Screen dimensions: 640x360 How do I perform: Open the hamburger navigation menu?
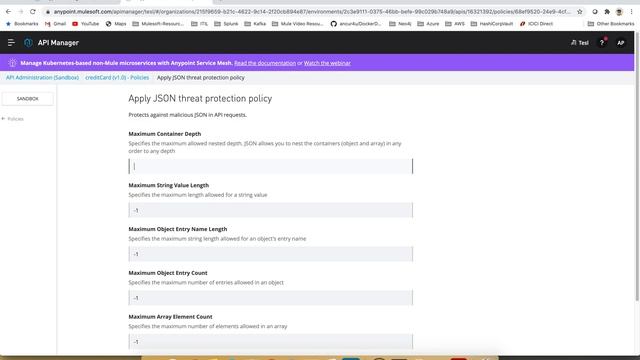click(11, 42)
